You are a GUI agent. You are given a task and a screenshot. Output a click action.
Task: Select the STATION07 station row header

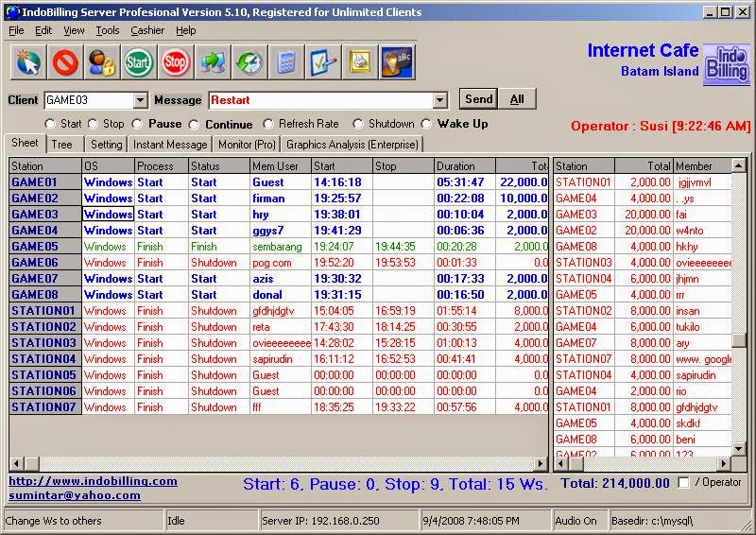tap(45, 407)
